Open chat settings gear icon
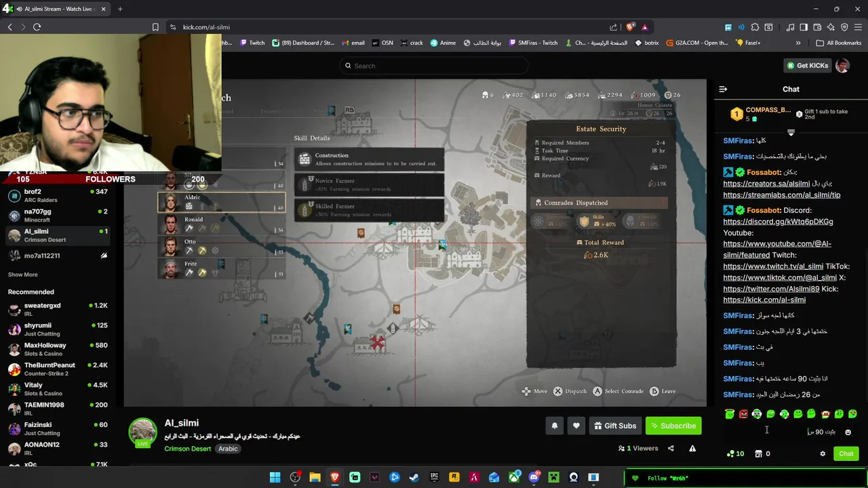The image size is (868, 488). pyautogui.click(x=823, y=453)
